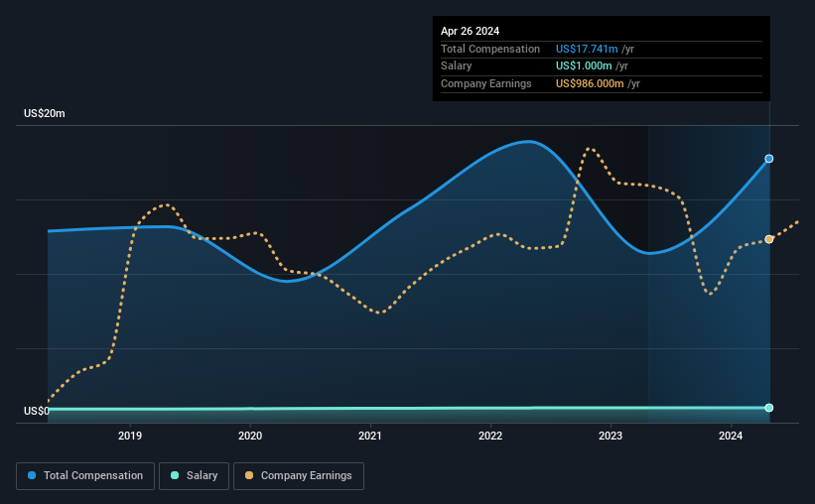Select the 2023 x-axis label
The image size is (815, 504).
(x=611, y=436)
